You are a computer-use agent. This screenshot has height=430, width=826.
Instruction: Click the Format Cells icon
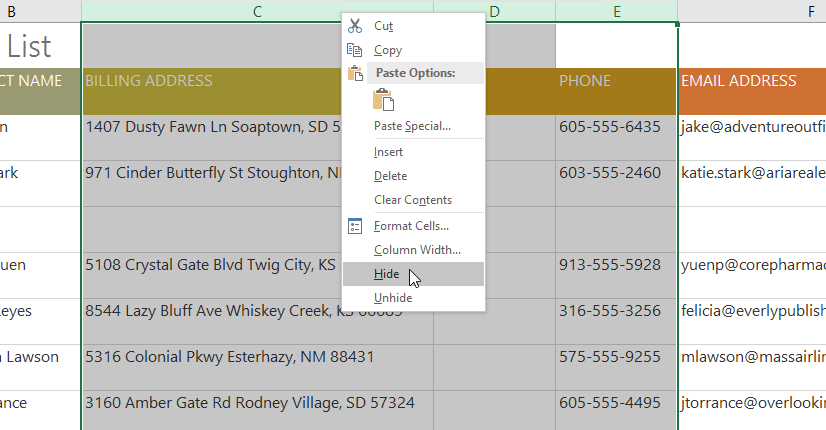[354, 226]
